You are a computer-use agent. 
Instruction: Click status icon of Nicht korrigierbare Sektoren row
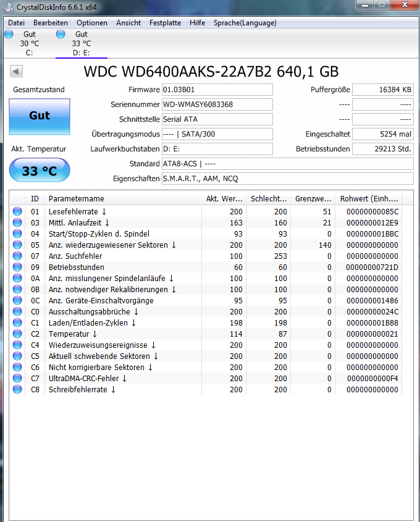[17, 367]
